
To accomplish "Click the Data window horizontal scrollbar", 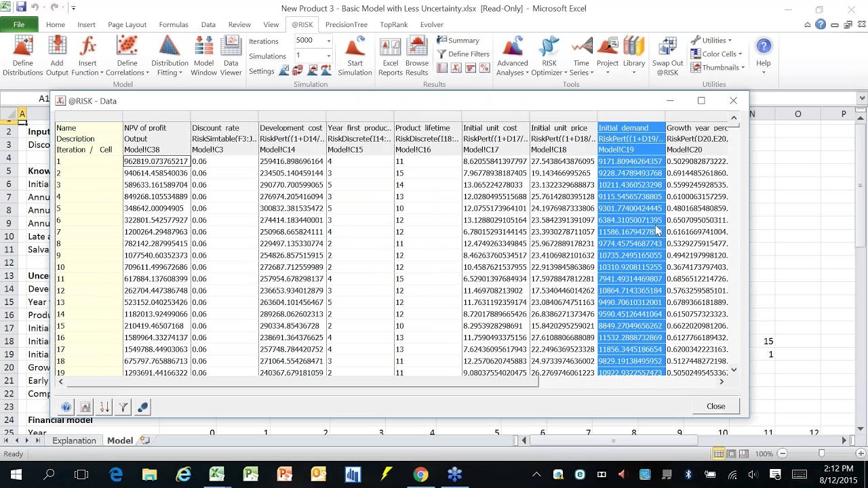I will [302, 382].
